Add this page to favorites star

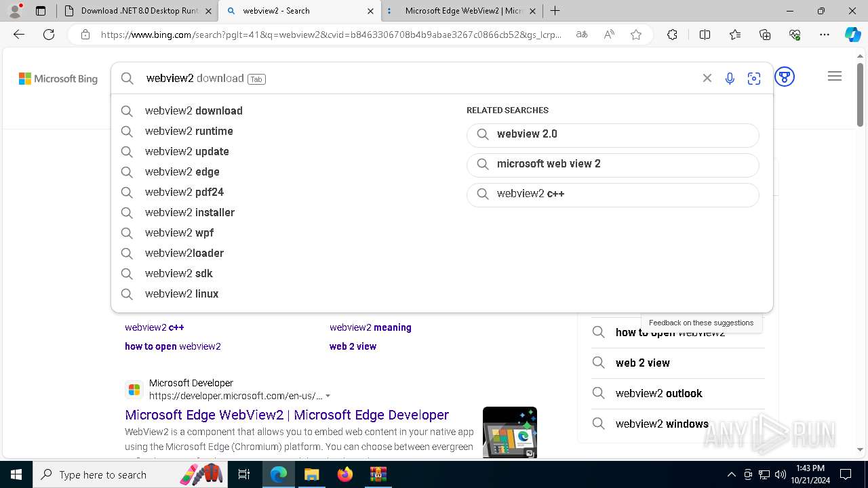[x=636, y=35]
